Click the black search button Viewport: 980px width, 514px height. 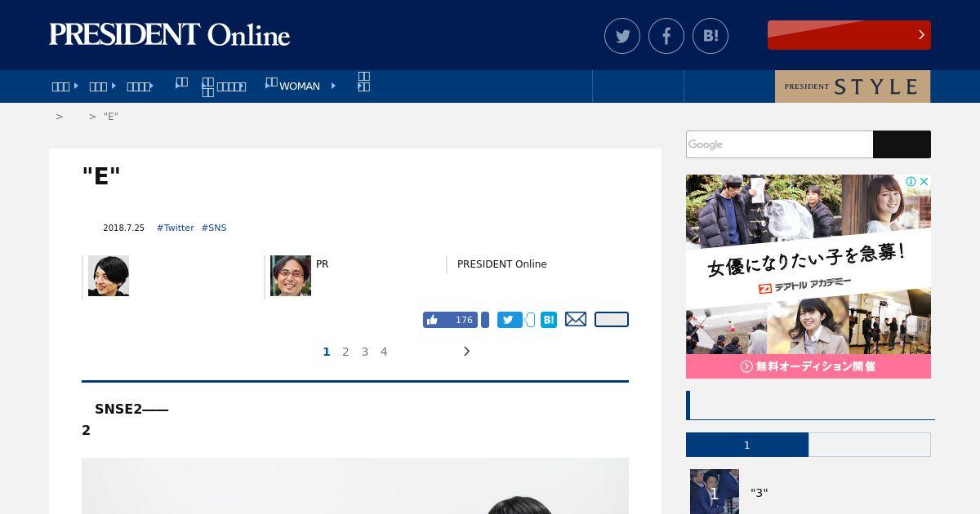pyautogui.click(x=902, y=144)
